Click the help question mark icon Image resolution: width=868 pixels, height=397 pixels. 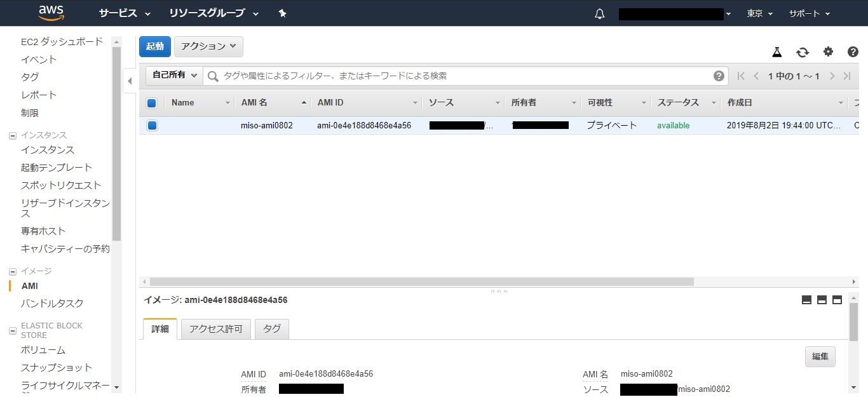pyautogui.click(x=853, y=52)
